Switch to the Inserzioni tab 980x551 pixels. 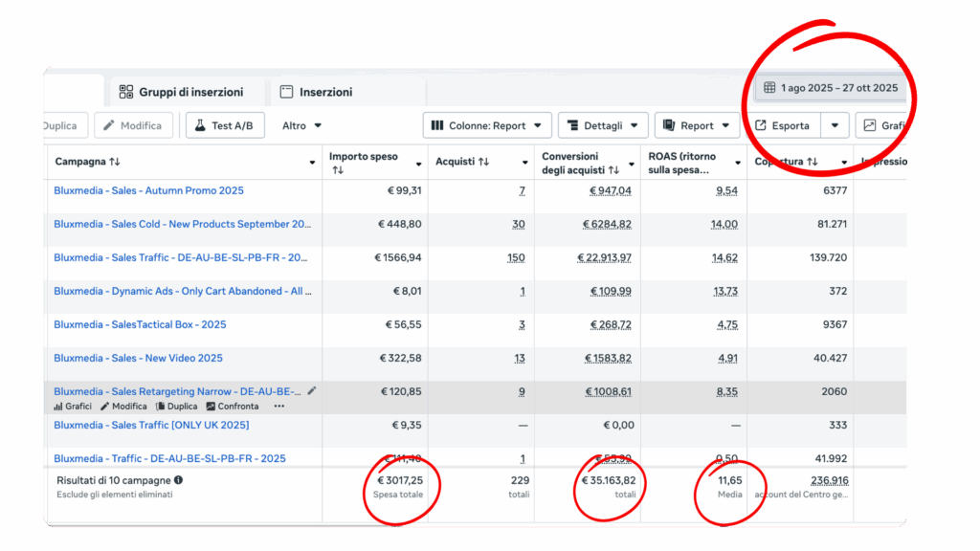point(316,92)
